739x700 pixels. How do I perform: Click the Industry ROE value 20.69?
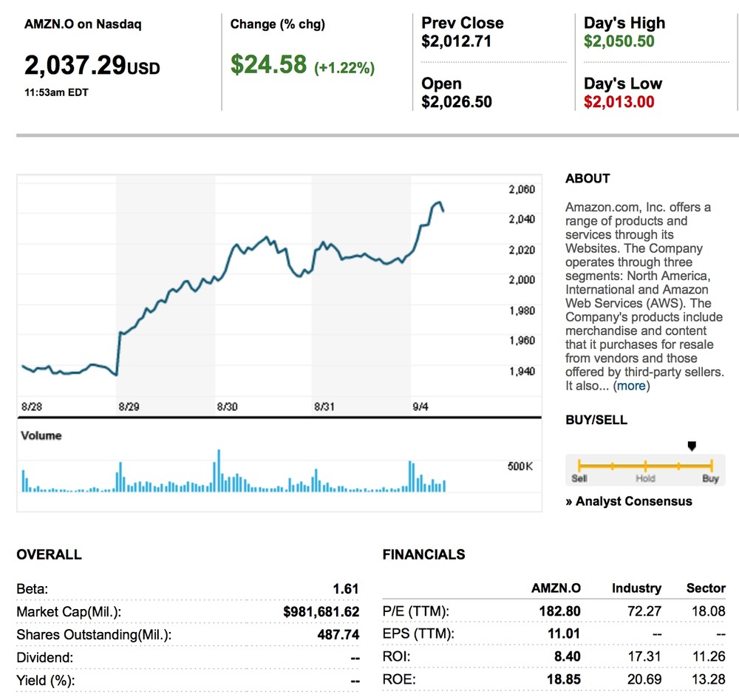pyautogui.click(x=644, y=680)
